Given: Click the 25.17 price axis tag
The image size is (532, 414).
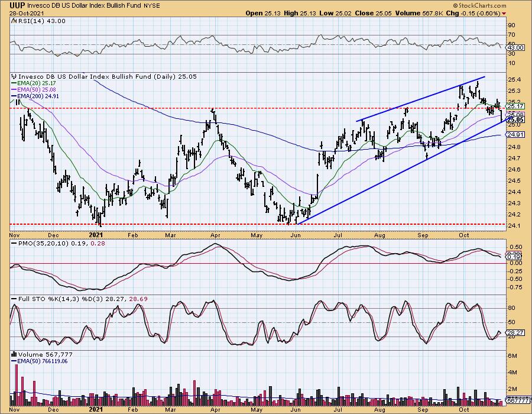Looking at the screenshot, I should (515, 106).
